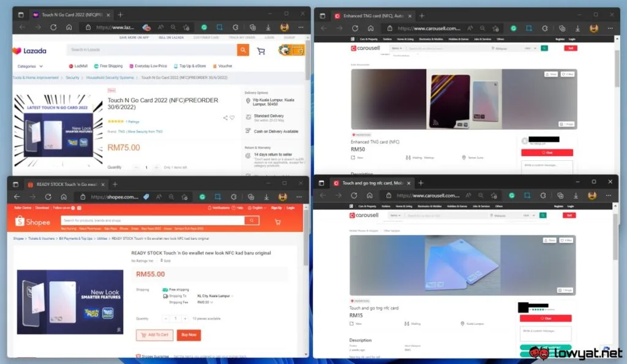Open downloads in top Carousell browser window
Image resolution: width=627 pixels, height=364 pixels.
tap(577, 28)
